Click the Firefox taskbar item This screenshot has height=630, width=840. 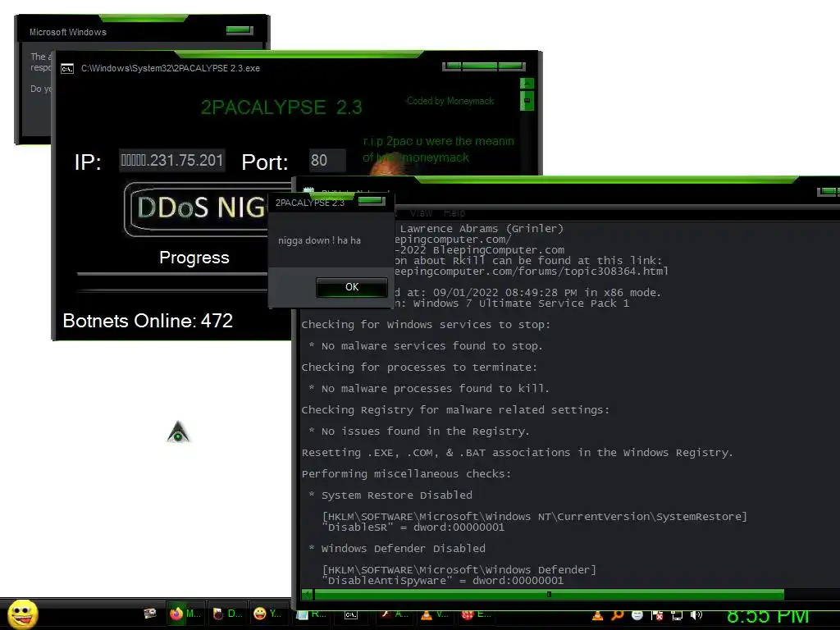[185, 614]
